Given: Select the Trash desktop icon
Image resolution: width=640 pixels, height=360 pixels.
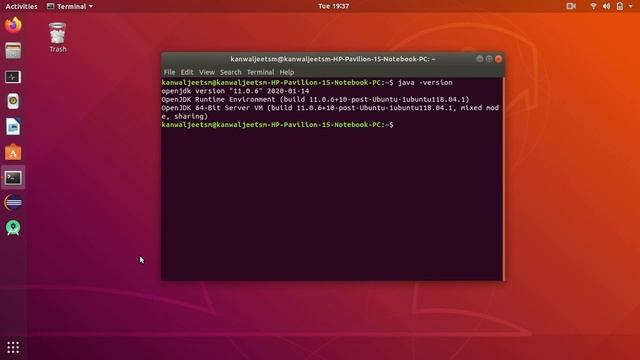Looking at the screenshot, I should click(58, 38).
